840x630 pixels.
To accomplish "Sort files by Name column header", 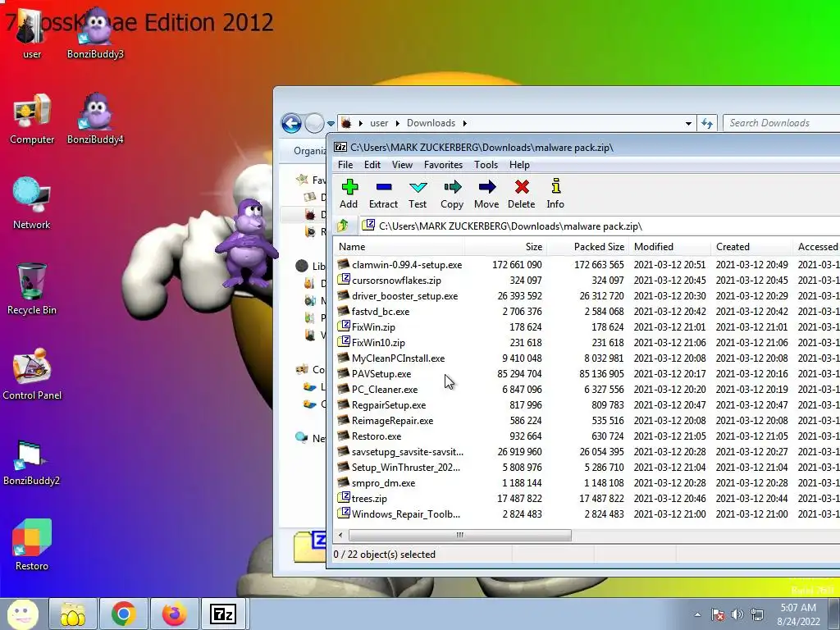I will click(399, 247).
